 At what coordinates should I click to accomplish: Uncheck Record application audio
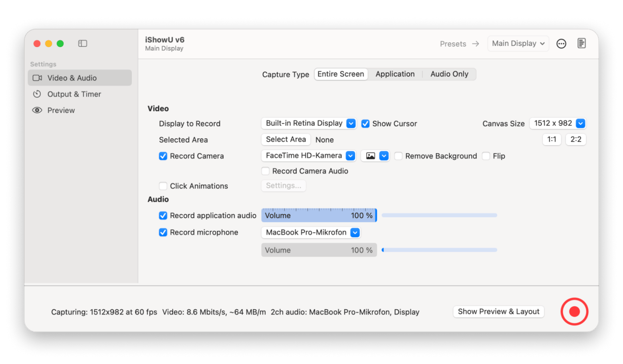click(163, 216)
